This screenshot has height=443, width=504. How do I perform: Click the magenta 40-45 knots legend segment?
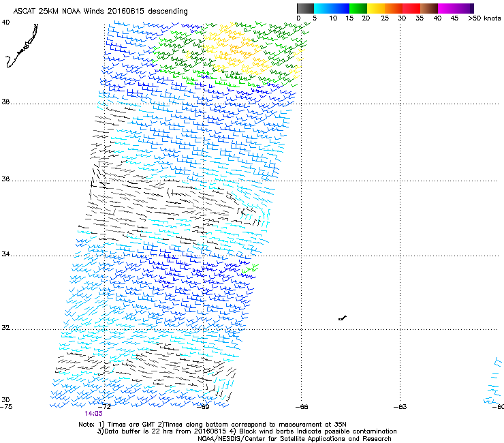[447, 8]
